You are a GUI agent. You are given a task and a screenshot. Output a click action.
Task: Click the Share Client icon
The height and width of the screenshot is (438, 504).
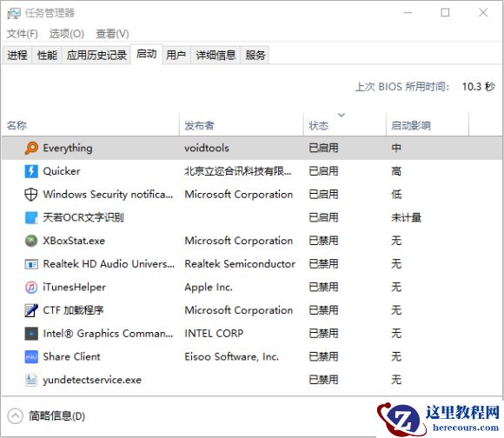coord(31,356)
